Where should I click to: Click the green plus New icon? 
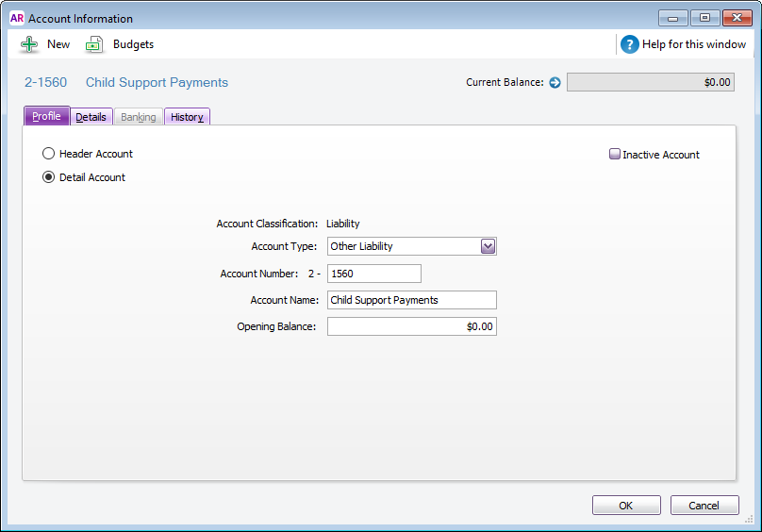click(29, 44)
